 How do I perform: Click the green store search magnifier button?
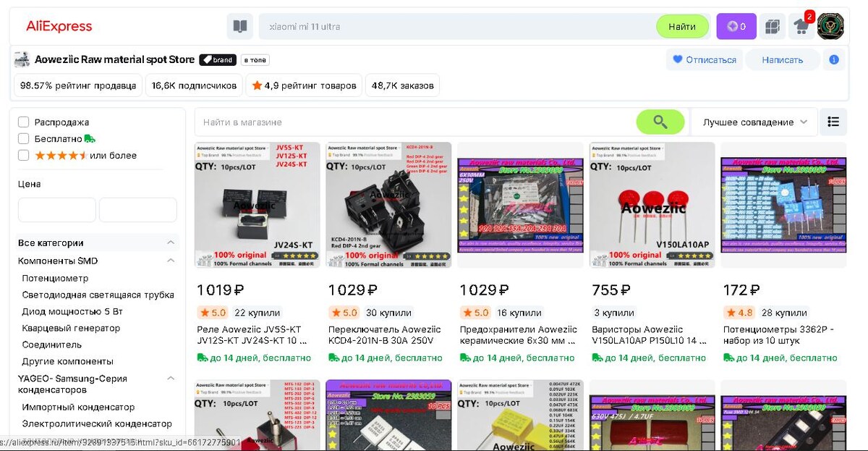click(x=660, y=122)
